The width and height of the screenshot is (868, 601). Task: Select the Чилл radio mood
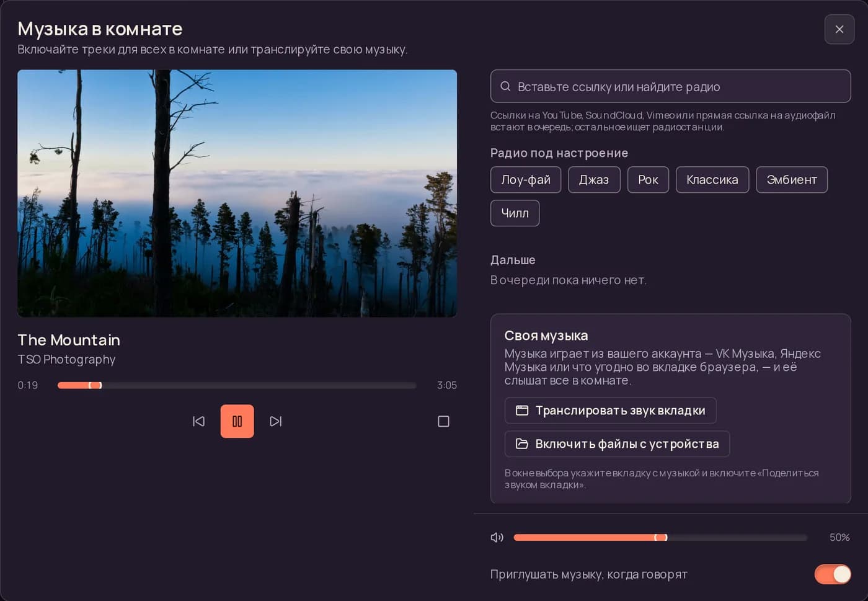click(x=515, y=213)
